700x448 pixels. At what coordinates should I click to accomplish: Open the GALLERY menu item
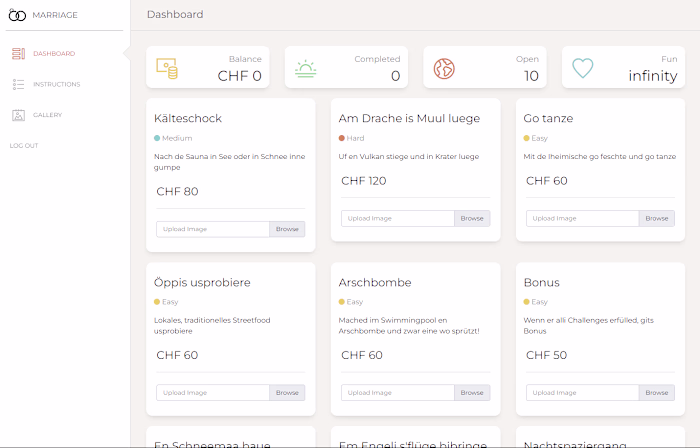47,115
